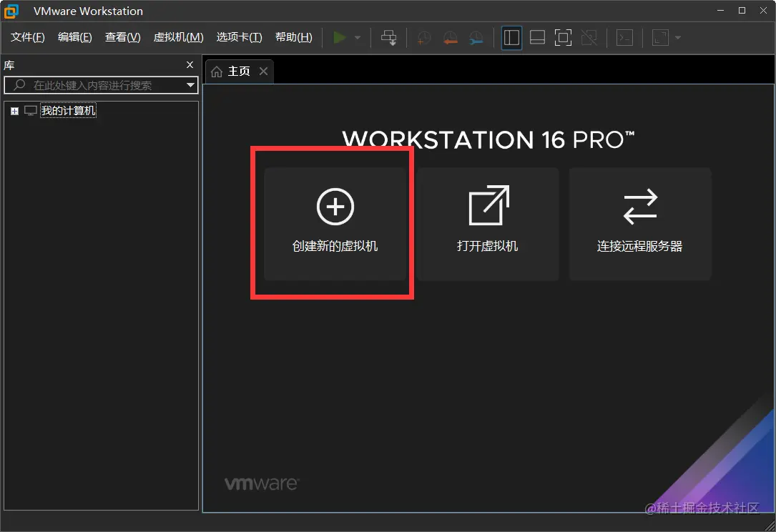The image size is (776, 532).
Task: Open the 查看(V) menu
Action: click(x=123, y=38)
